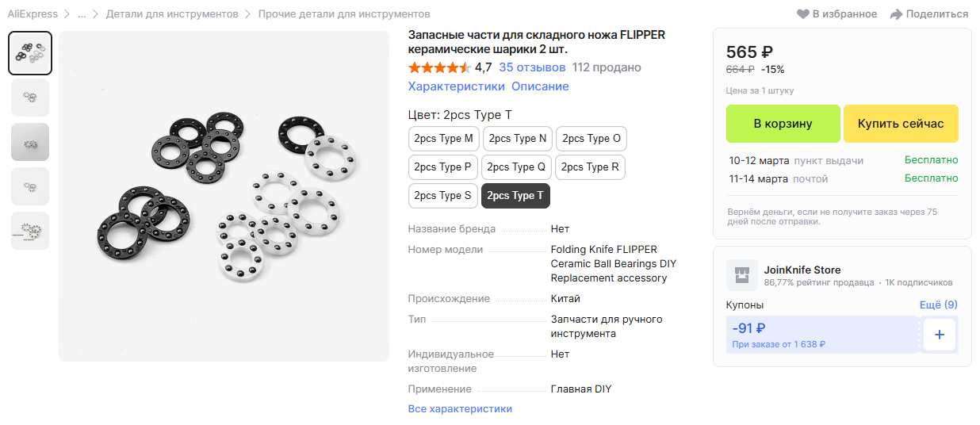Show all coupons via Ещё (9)
The width and height of the screenshot is (980, 425).
click(x=938, y=304)
